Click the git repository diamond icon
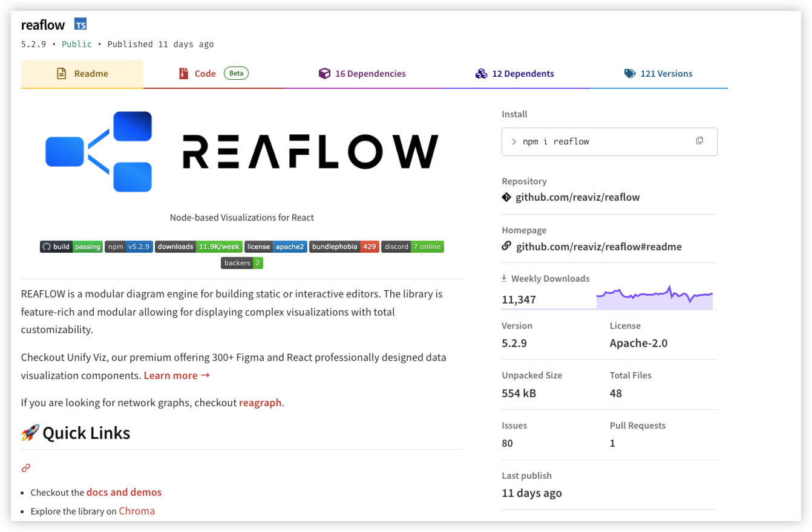The height and width of the screenshot is (532, 812). coord(506,197)
